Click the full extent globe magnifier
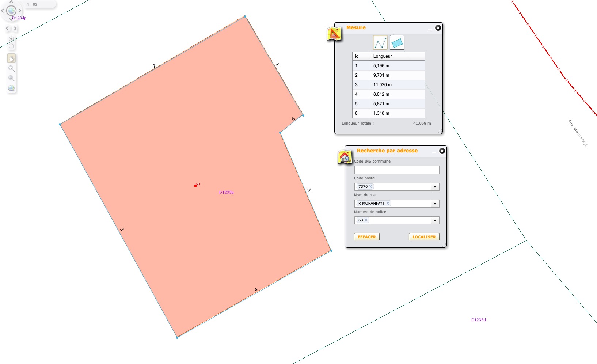Viewport: 597px width, 364px height. [11, 88]
